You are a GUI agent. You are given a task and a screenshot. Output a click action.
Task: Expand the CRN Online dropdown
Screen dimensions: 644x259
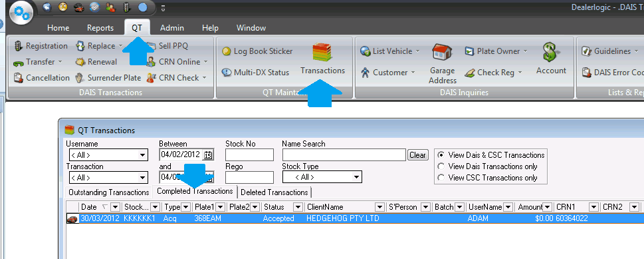[205, 62]
